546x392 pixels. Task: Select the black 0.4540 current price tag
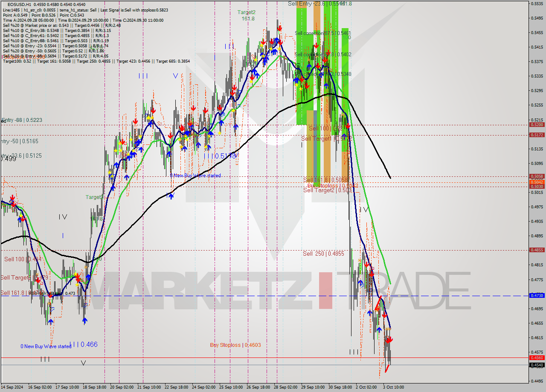tap(537, 365)
